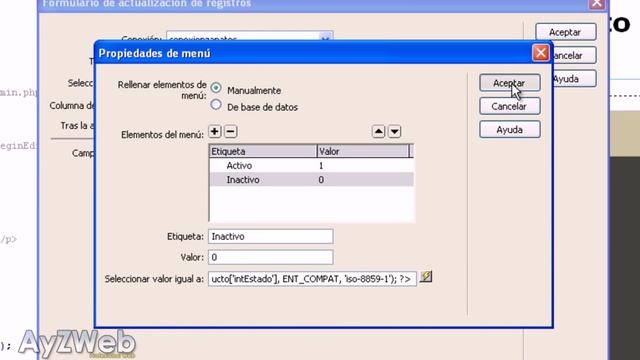Focus the Seleccionar valor igual a field

pos(312,279)
